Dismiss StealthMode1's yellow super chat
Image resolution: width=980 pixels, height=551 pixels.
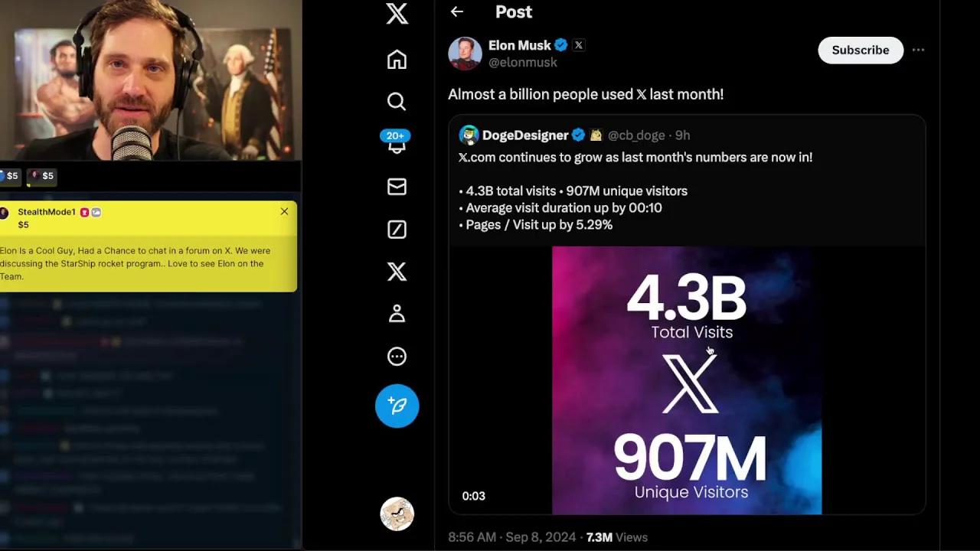pos(284,211)
